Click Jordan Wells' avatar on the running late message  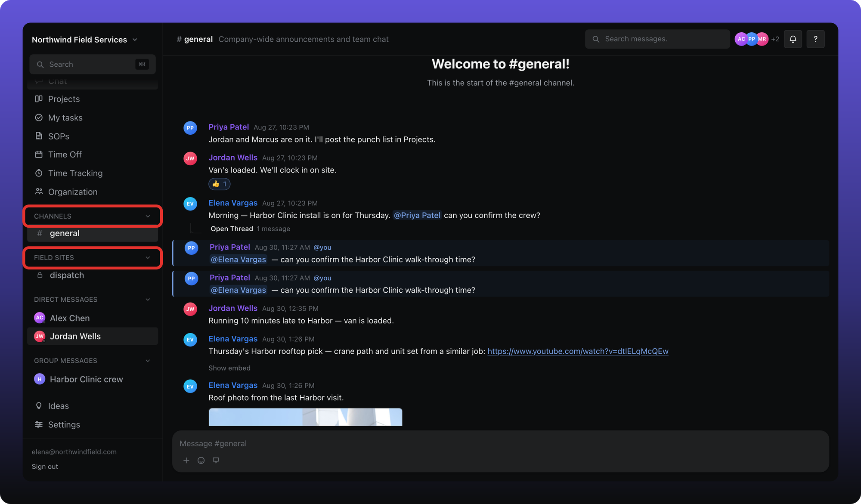(x=190, y=309)
